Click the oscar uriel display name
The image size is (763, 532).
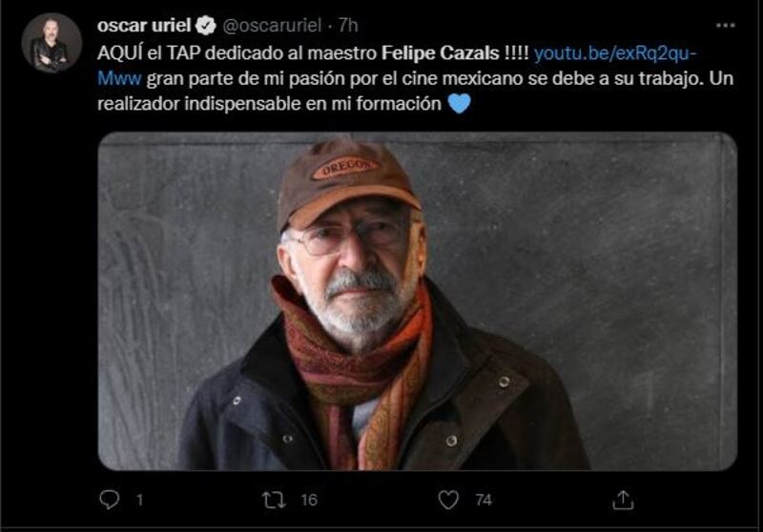144,26
